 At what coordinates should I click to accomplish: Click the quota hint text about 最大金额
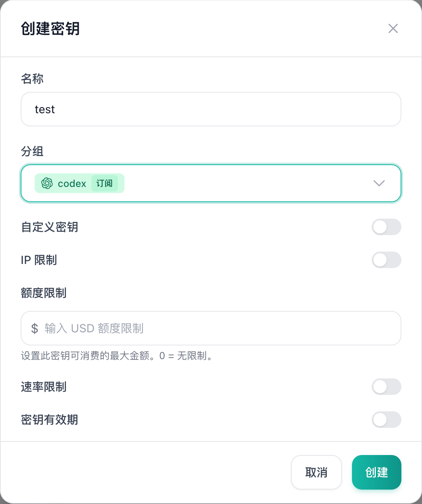click(x=118, y=356)
